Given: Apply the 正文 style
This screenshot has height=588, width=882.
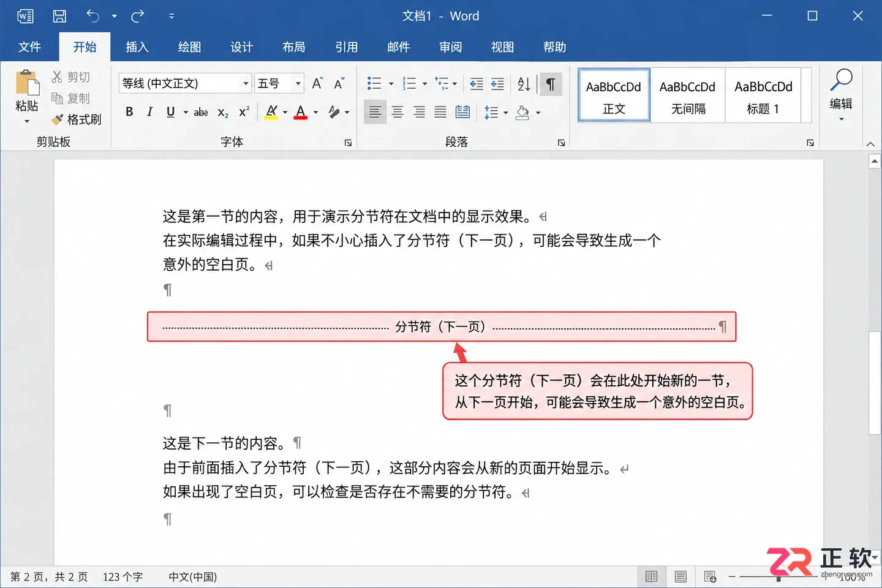Looking at the screenshot, I should tap(614, 96).
